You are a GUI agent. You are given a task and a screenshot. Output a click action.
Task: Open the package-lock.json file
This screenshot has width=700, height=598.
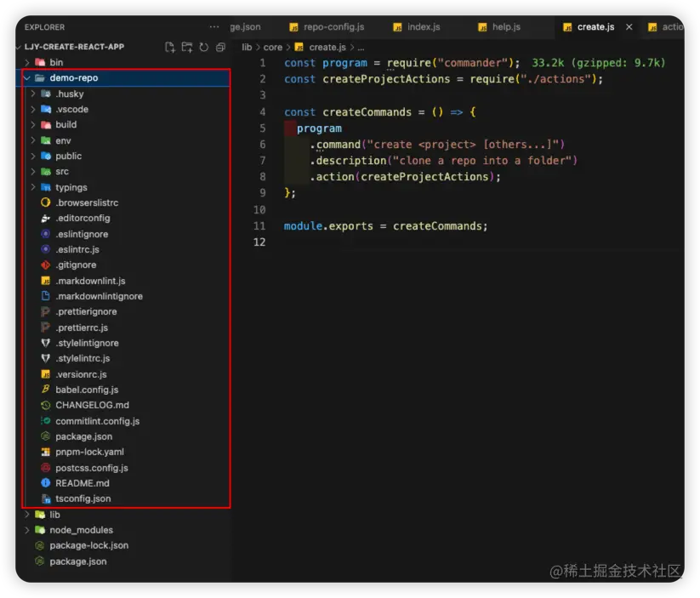pos(123,546)
